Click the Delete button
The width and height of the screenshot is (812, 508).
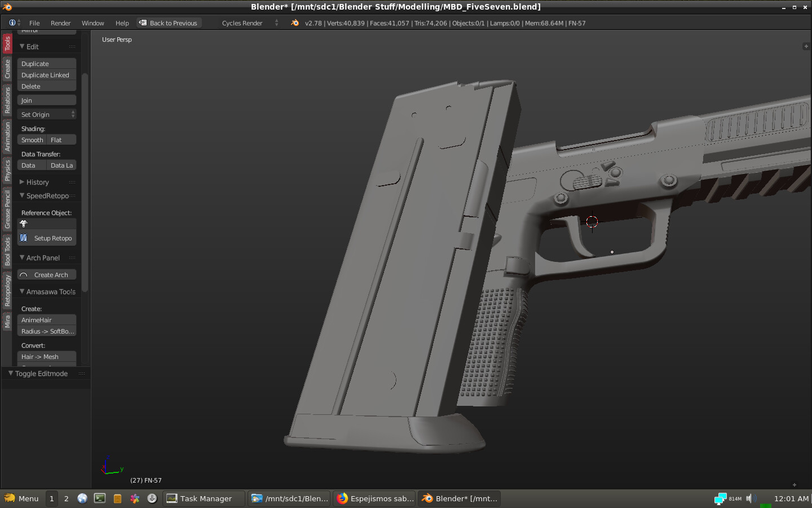tap(47, 86)
